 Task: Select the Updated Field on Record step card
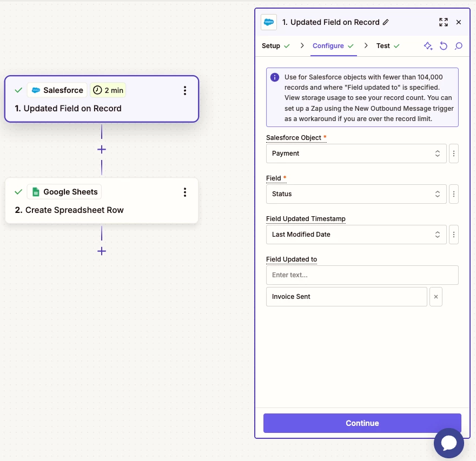[102, 99]
